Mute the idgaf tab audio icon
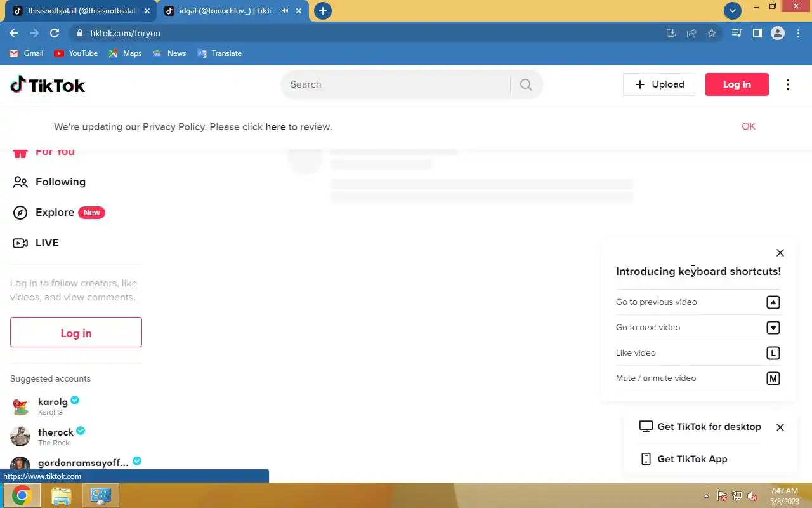This screenshot has width=812, height=508. (285, 11)
